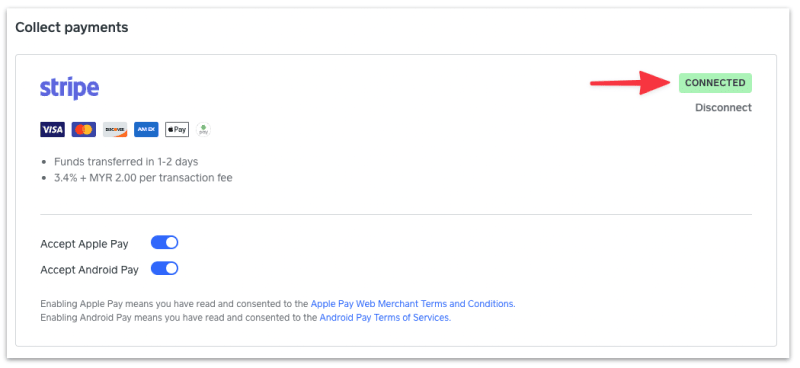Click the Android Pay icon
The width and height of the screenshot is (800, 368).
[204, 130]
